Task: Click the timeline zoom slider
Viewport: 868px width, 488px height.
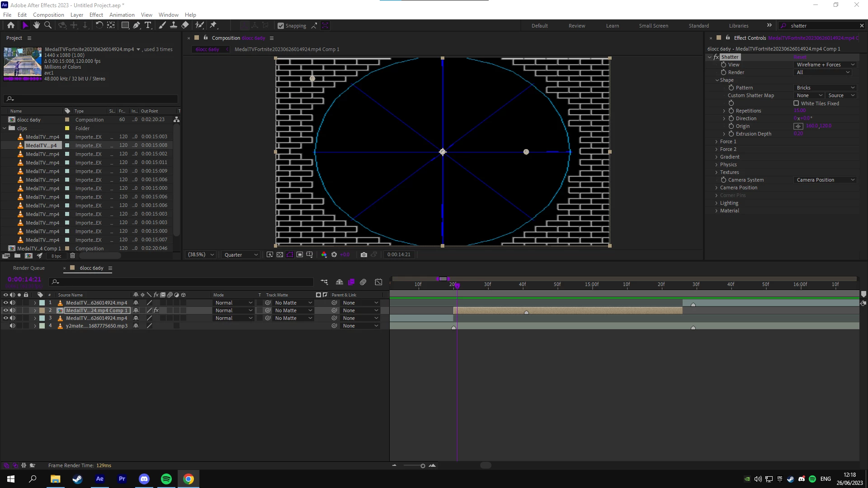Action: pos(422,466)
